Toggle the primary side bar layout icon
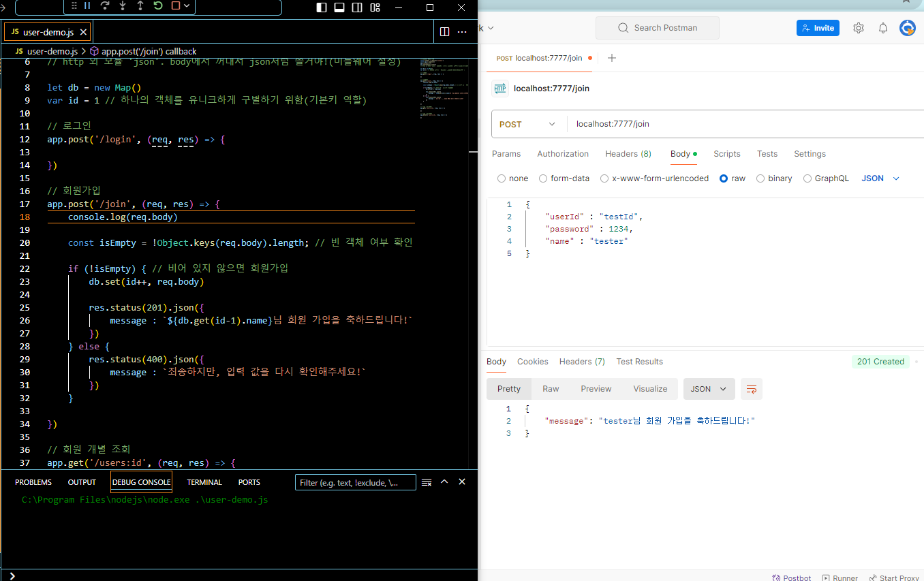 pyautogui.click(x=322, y=7)
